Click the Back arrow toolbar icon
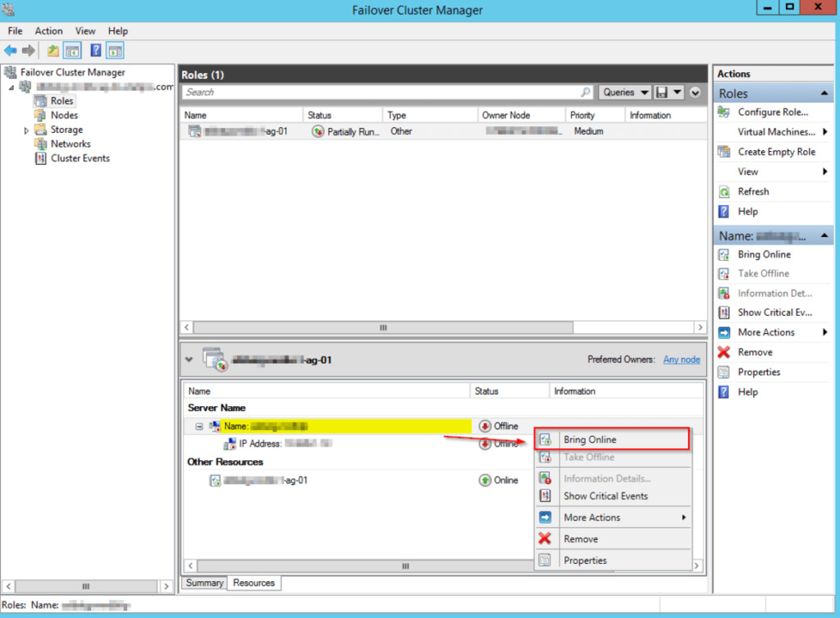 pos(10,51)
